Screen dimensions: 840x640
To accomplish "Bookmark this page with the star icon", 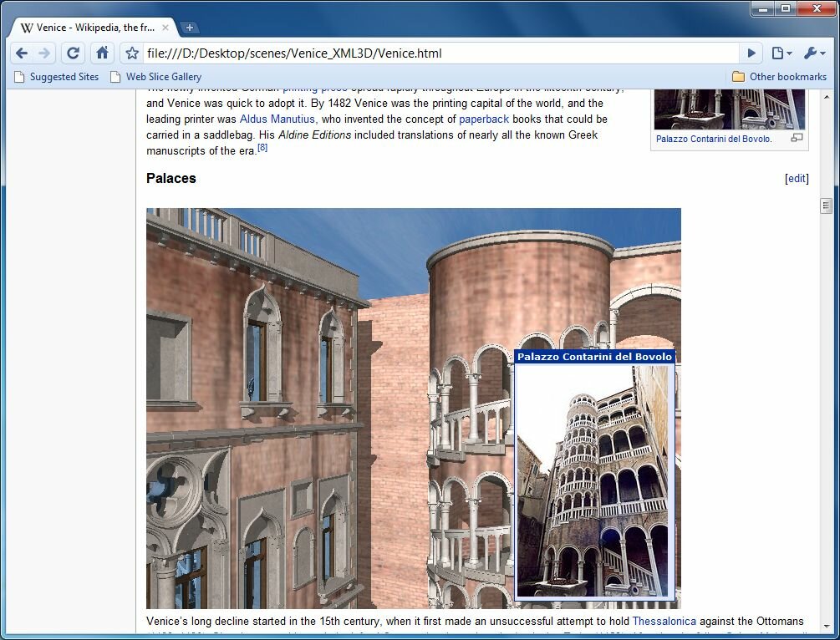I will coord(131,53).
